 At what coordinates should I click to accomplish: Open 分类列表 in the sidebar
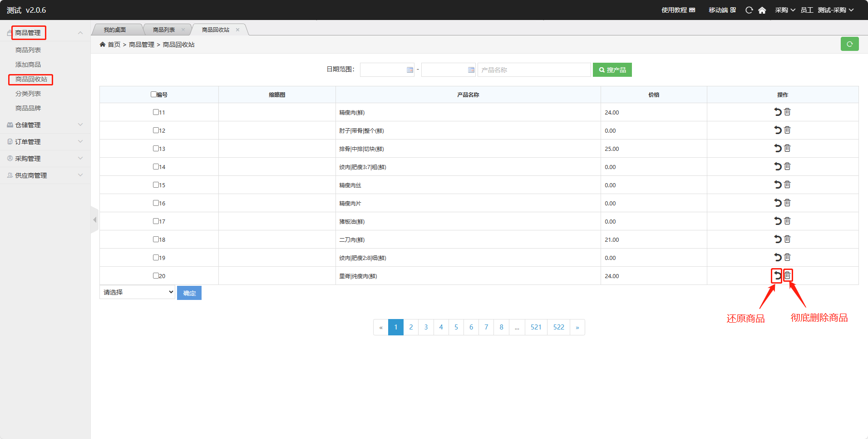click(28, 94)
